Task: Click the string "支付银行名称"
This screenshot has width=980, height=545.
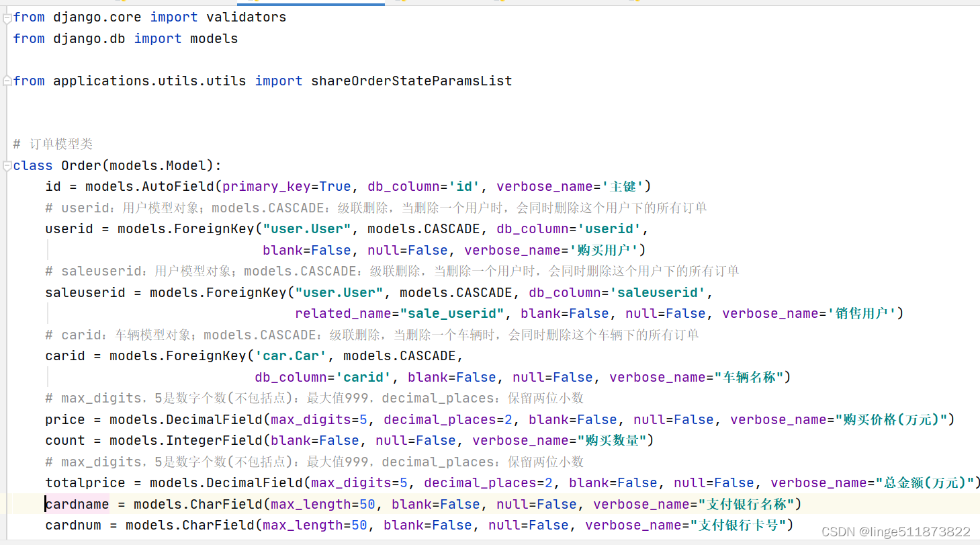Action: click(x=746, y=505)
